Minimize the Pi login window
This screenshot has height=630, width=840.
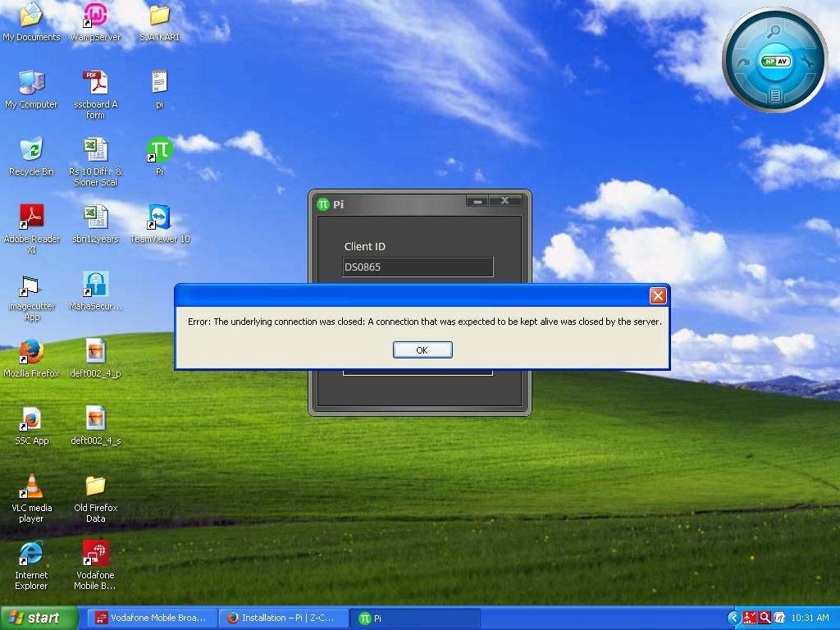click(x=477, y=201)
